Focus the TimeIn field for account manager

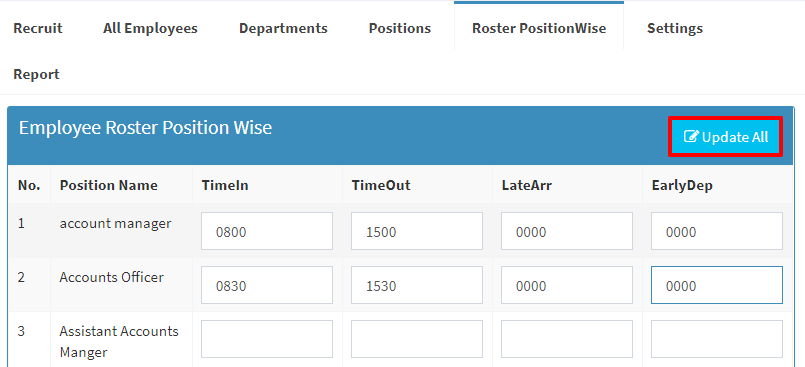tap(267, 231)
